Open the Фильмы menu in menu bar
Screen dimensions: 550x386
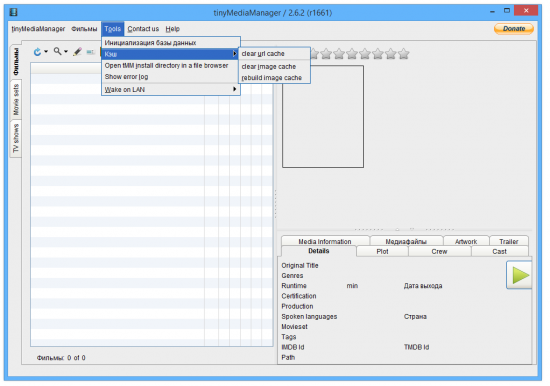(84, 29)
